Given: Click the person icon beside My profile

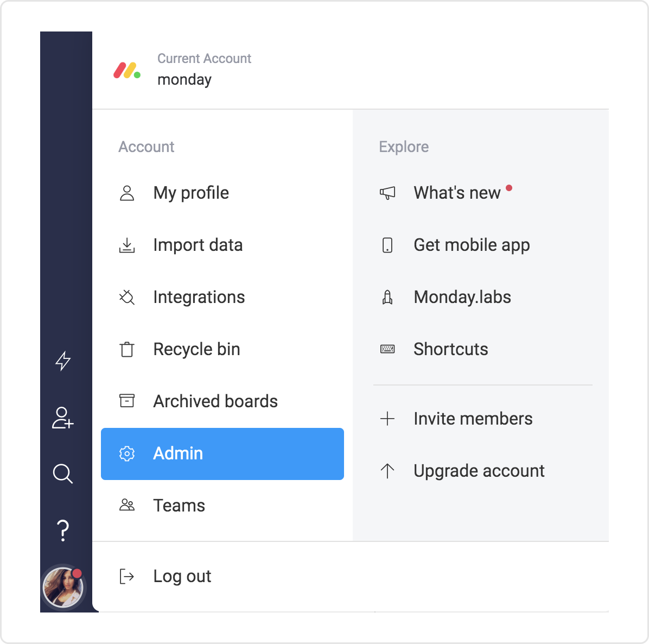Looking at the screenshot, I should (127, 193).
